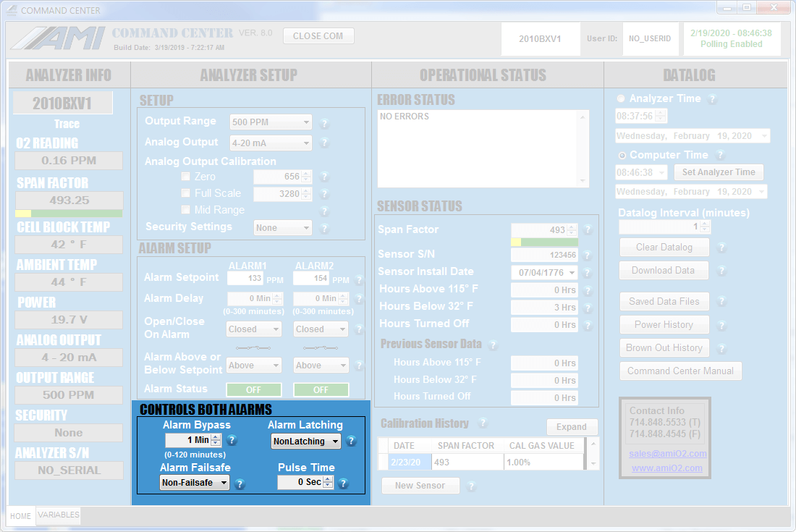Click Set Analyzer Time button
Image resolution: width=796 pixels, height=532 pixels.
pos(719,172)
